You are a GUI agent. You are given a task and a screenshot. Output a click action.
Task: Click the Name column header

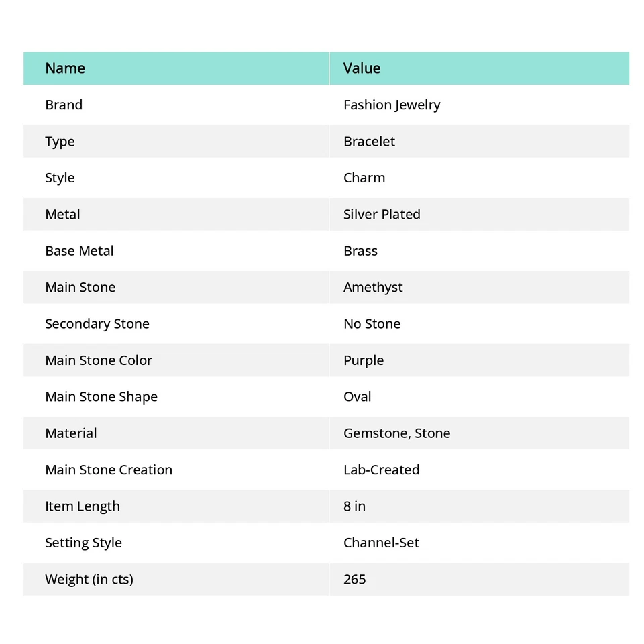[x=65, y=68]
